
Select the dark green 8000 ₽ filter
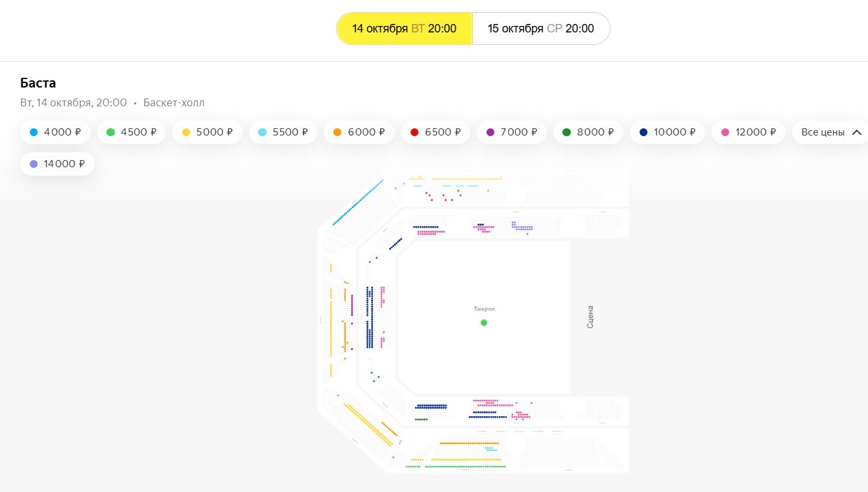[588, 132]
